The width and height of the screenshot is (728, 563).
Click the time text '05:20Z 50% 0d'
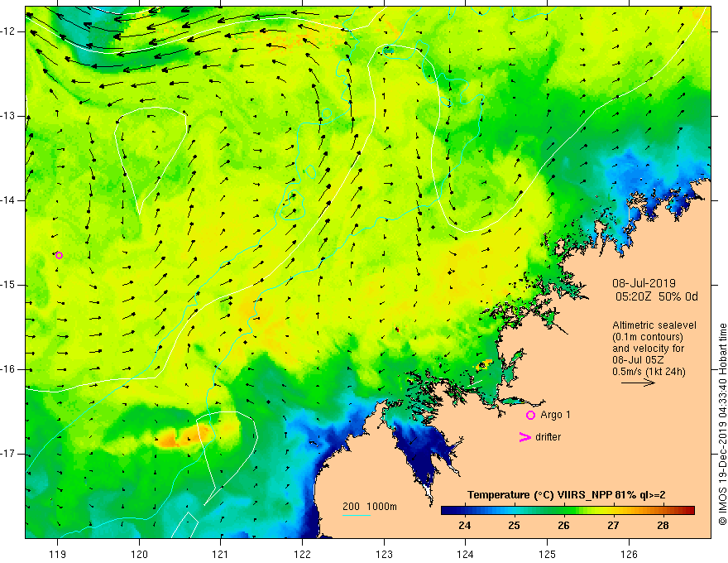(x=657, y=296)
